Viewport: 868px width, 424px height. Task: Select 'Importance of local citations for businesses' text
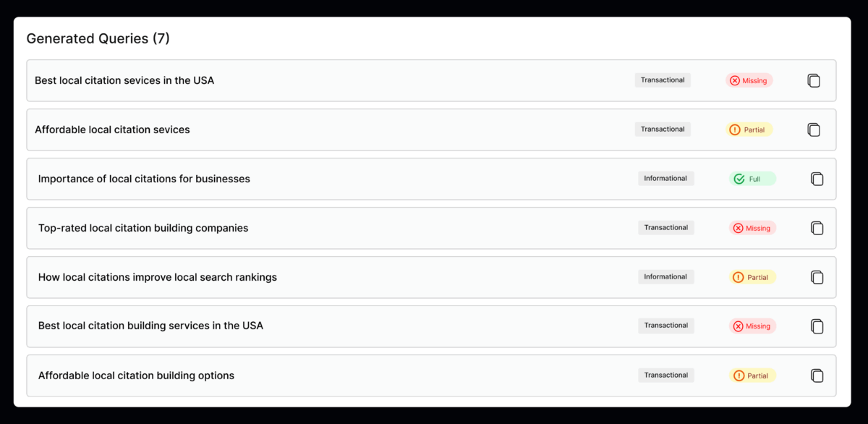pos(144,179)
